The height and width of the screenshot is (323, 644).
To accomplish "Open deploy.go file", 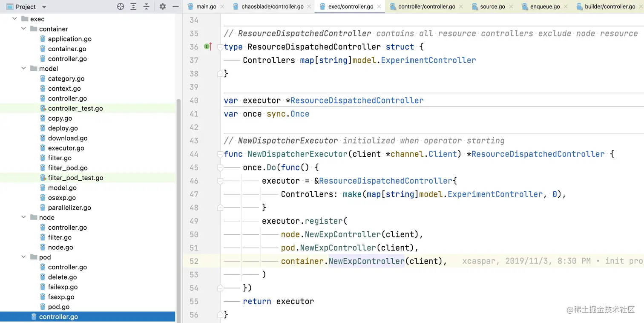I will (x=63, y=128).
